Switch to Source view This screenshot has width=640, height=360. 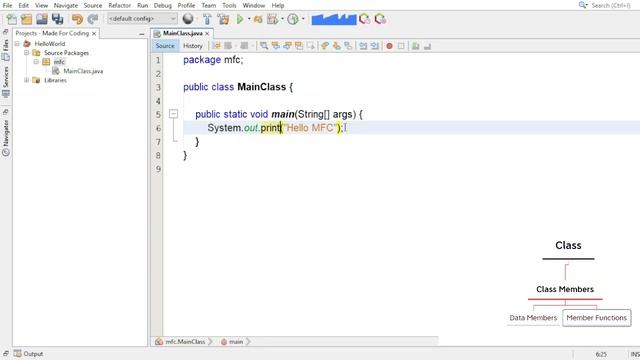[x=165, y=46]
